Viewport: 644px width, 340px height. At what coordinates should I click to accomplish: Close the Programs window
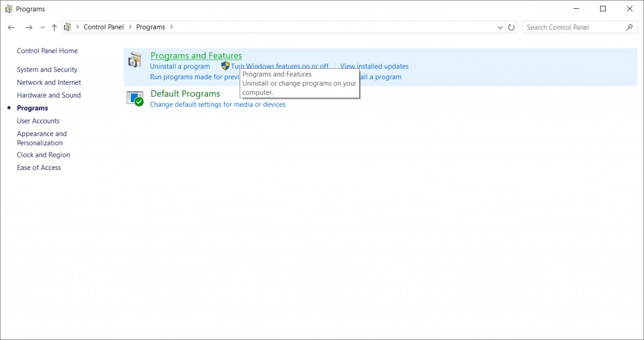[x=630, y=9]
